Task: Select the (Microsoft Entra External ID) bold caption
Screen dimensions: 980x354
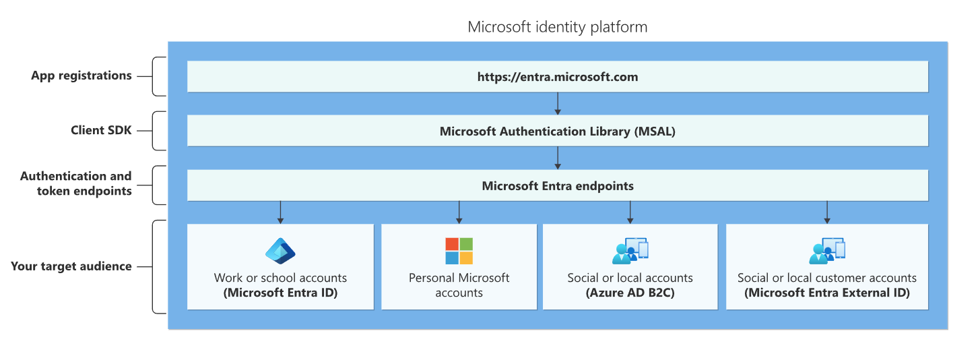Action: pyautogui.click(x=826, y=293)
